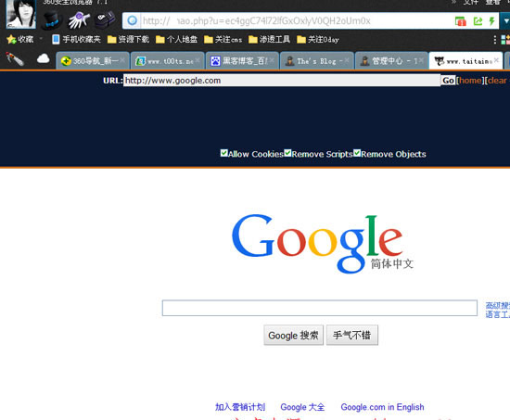This screenshot has width=510, height=420.
Task: Click the 收藏 star favorites icon
Action: click(x=11, y=39)
